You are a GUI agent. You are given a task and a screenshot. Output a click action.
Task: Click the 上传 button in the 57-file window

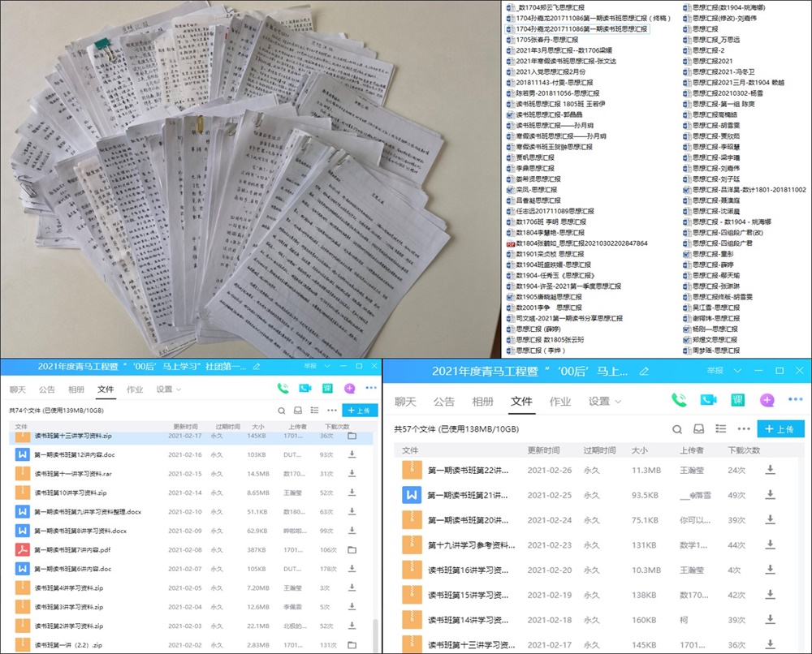tap(780, 428)
